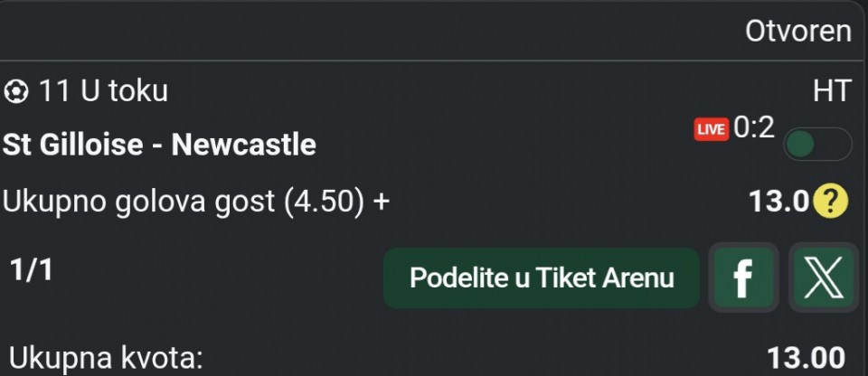Select the 13.00 total odds value

(807, 357)
